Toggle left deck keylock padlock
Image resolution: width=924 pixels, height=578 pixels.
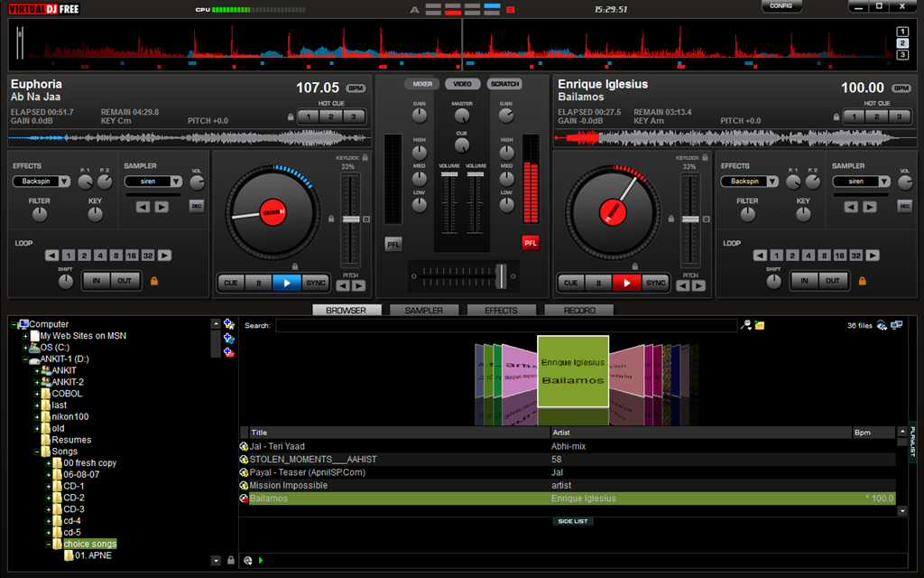click(x=365, y=157)
